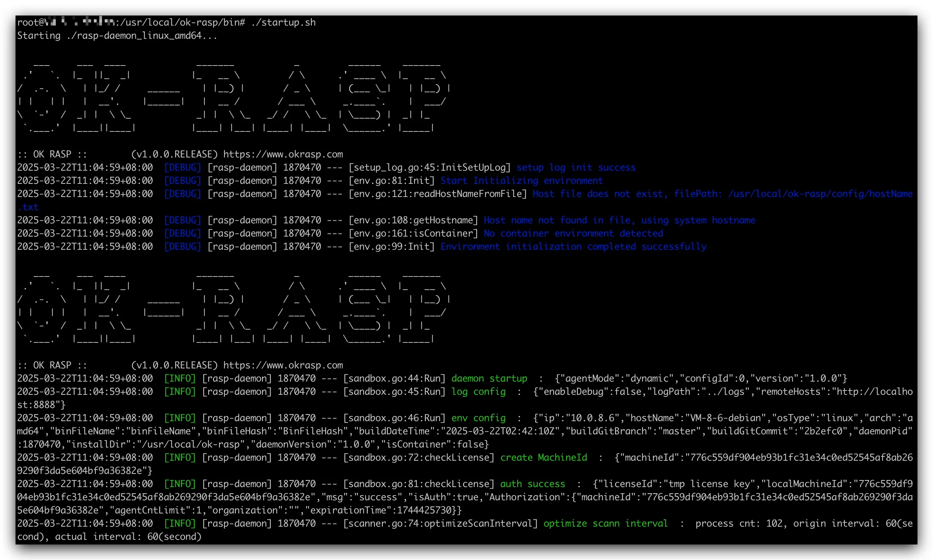Click the first '(v1.0.0.RELEASE)' version text
Viewport: 933px width, 560px height.
(175, 154)
